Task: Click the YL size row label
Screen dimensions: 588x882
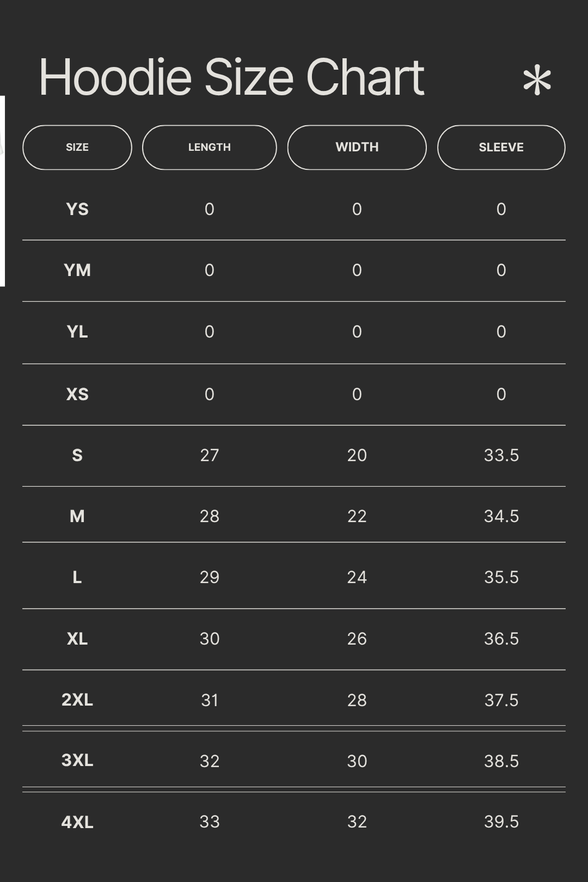Action: (77, 332)
